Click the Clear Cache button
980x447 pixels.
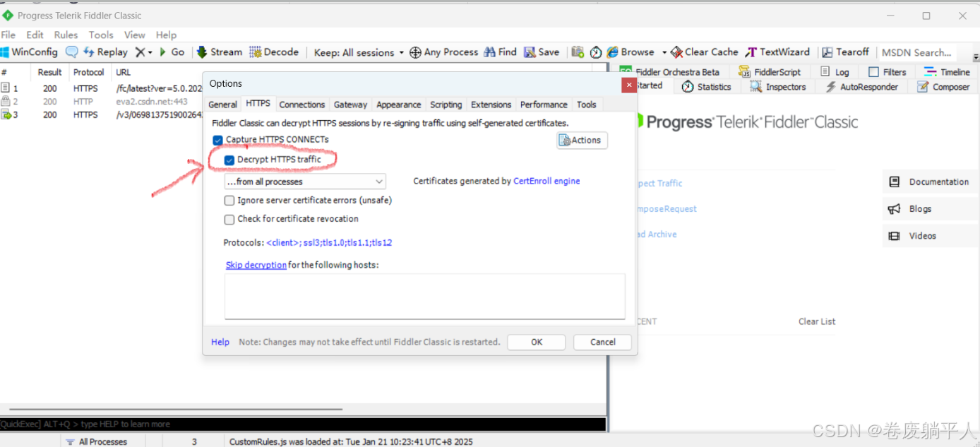704,52
